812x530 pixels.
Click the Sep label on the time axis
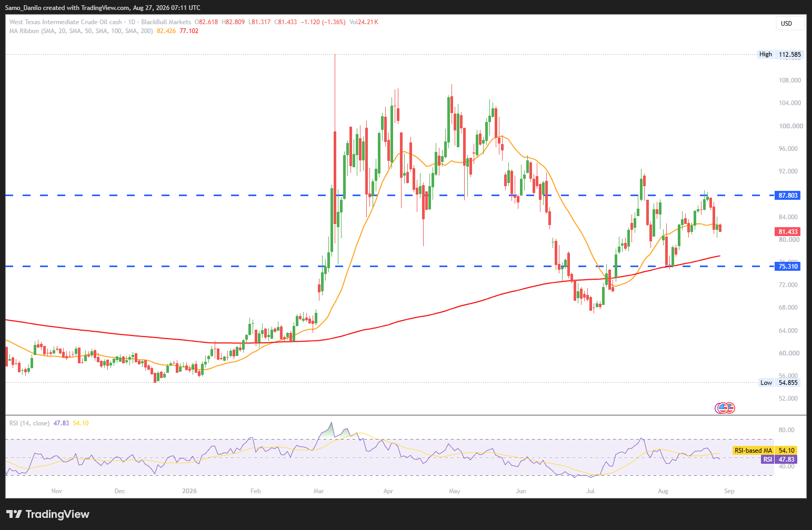pyautogui.click(x=729, y=491)
